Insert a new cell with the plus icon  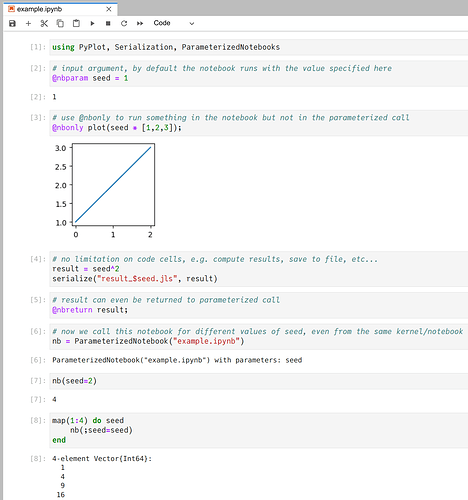28,23
